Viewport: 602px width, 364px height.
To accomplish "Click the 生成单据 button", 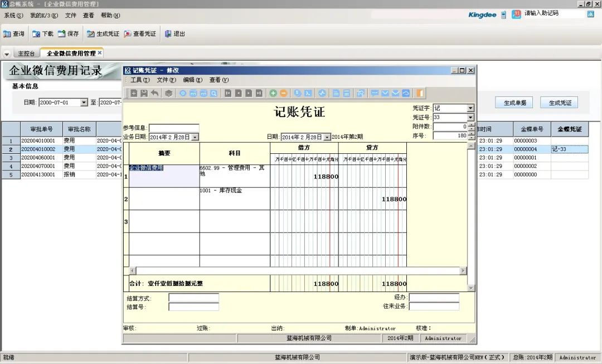I will [x=514, y=103].
